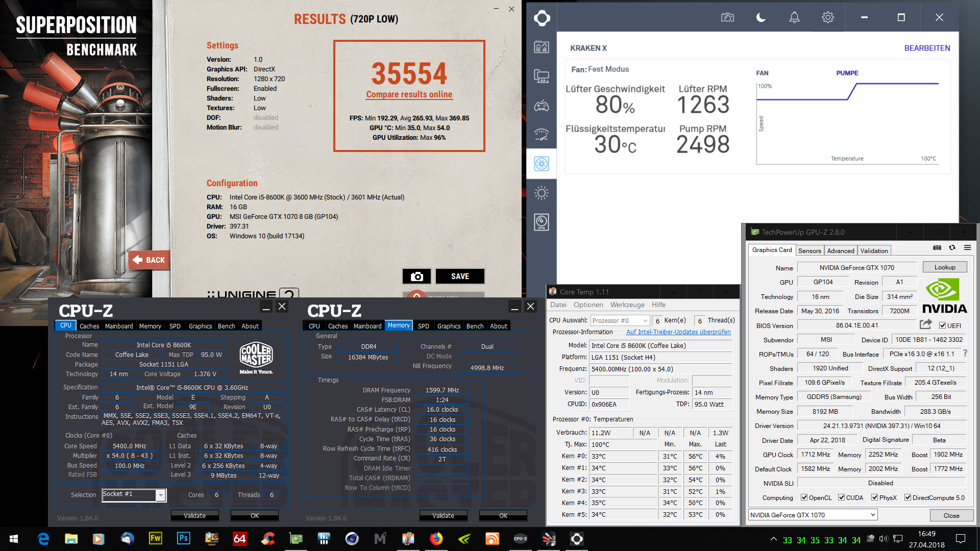980x551 pixels.
Task: Open the Werkzeuge menu in Core Temp
Action: point(627,305)
